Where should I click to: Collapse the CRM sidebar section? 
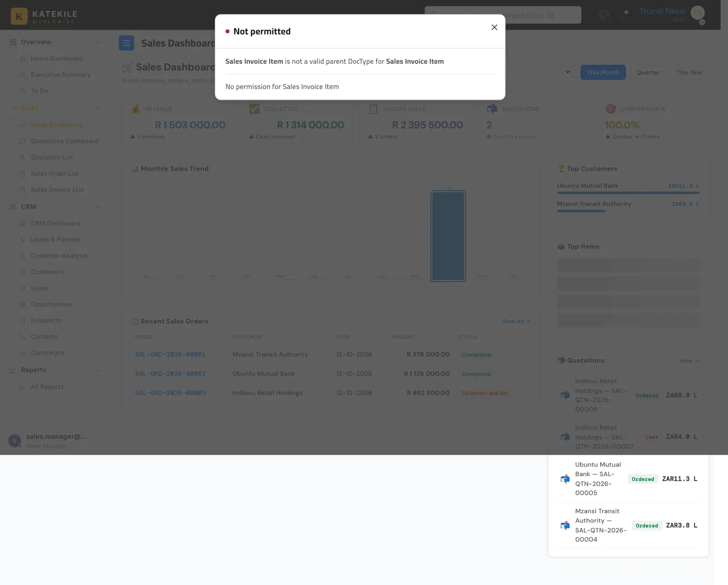[x=98, y=207]
